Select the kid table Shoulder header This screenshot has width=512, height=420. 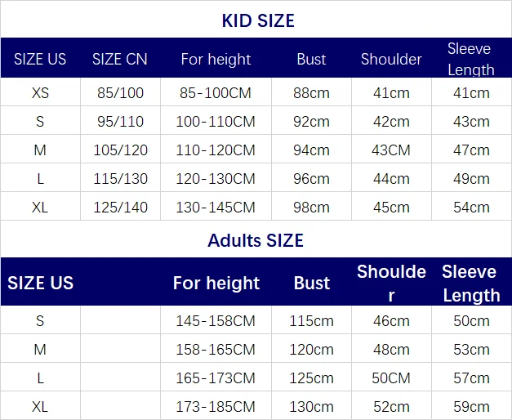(391, 59)
